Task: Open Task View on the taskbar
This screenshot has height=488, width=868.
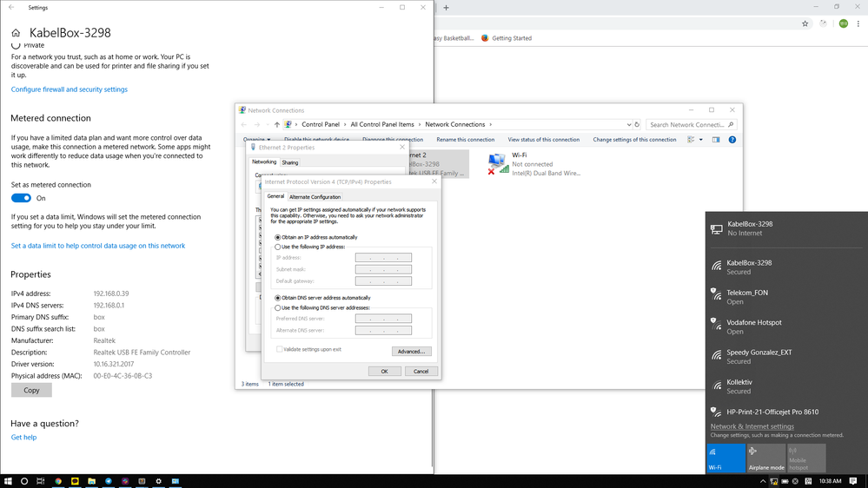Action: point(41,481)
